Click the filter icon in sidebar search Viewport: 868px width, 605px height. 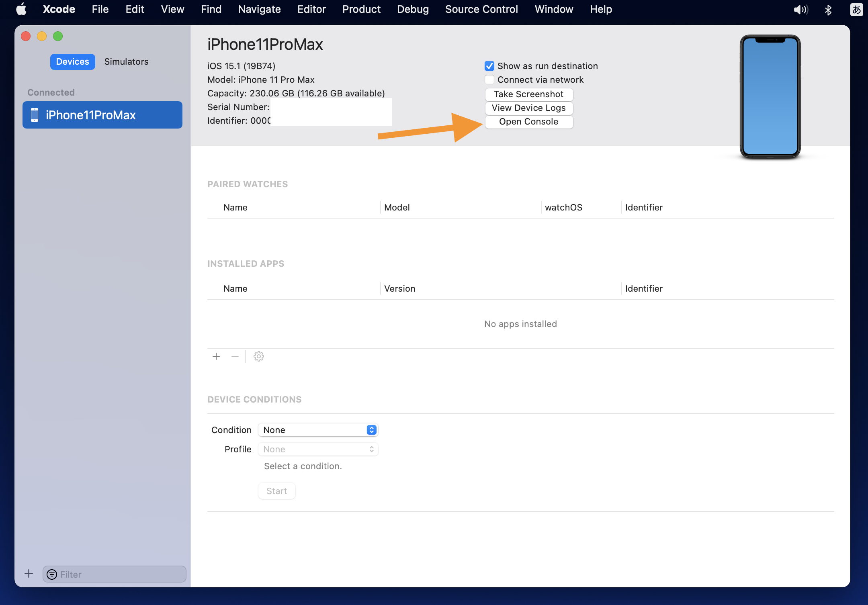(x=52, y=574)
